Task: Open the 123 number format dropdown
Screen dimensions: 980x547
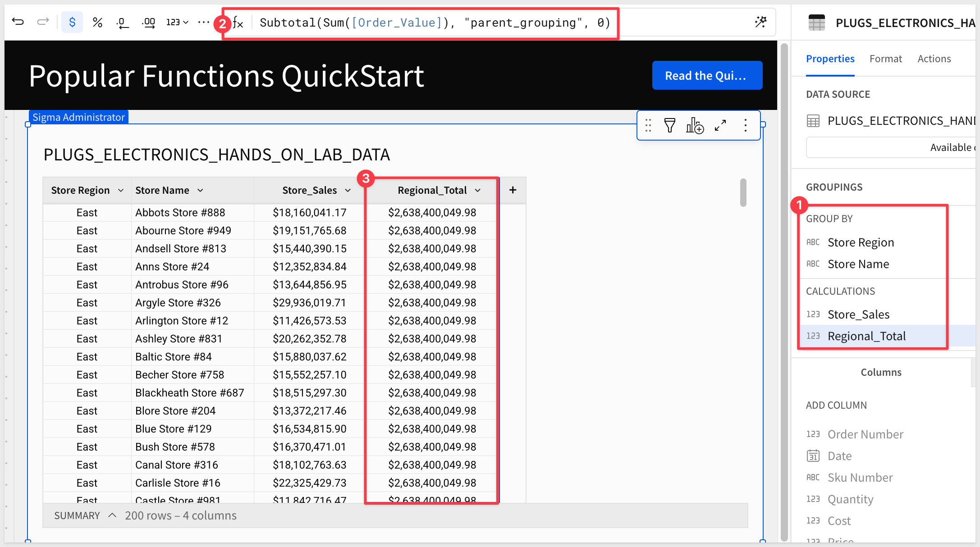Action: [177, 22]
